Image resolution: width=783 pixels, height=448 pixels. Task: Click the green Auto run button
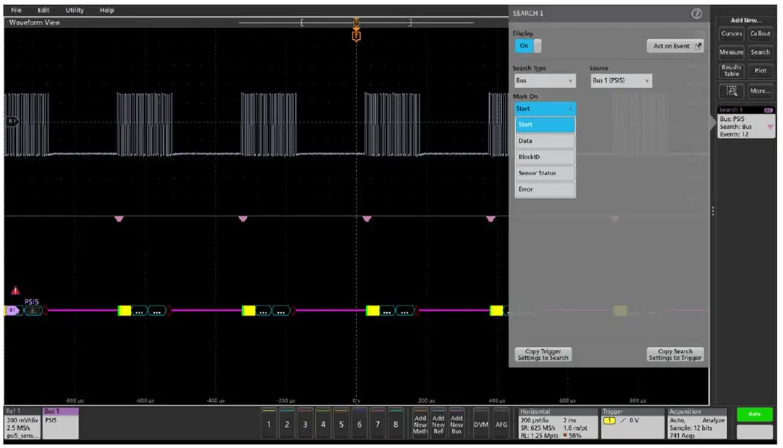pyautogui.click(x=755, y=414)
